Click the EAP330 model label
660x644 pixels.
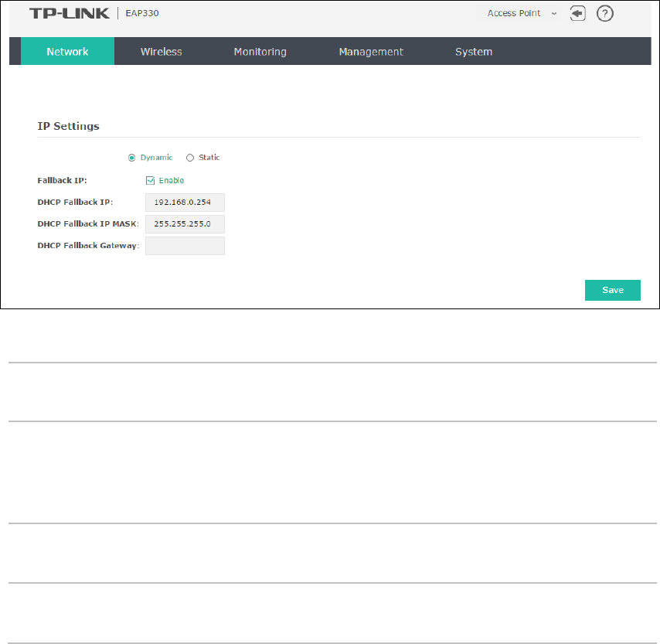pos(142,13)
